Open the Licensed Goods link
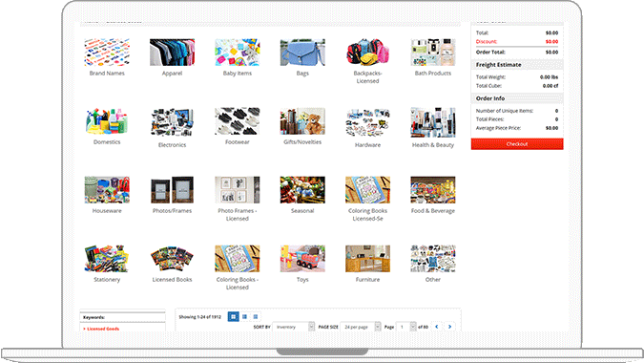 click(103, 329)
